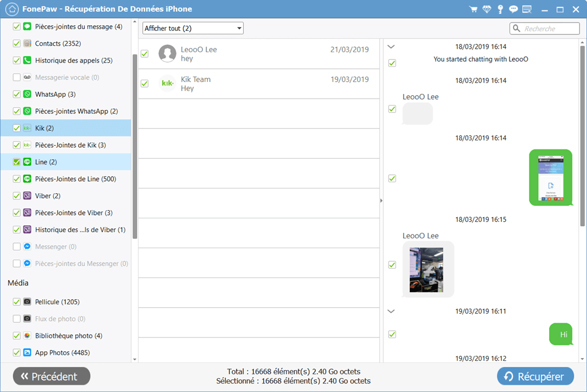This screenshot has width=587, height=392.
Task: Deselect the LeooO Lee conversation checkbox
Action: 144,53
